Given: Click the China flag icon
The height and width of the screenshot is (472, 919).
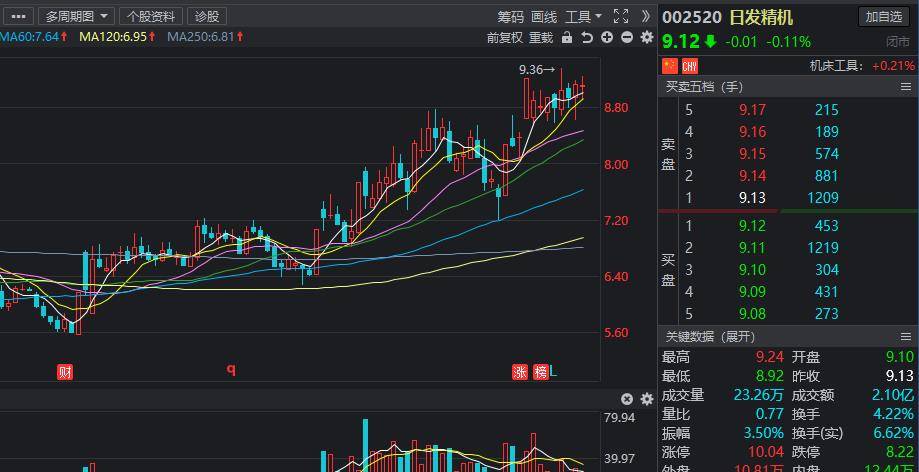Looking at the screenshot, I should click(x=670, y=66).
